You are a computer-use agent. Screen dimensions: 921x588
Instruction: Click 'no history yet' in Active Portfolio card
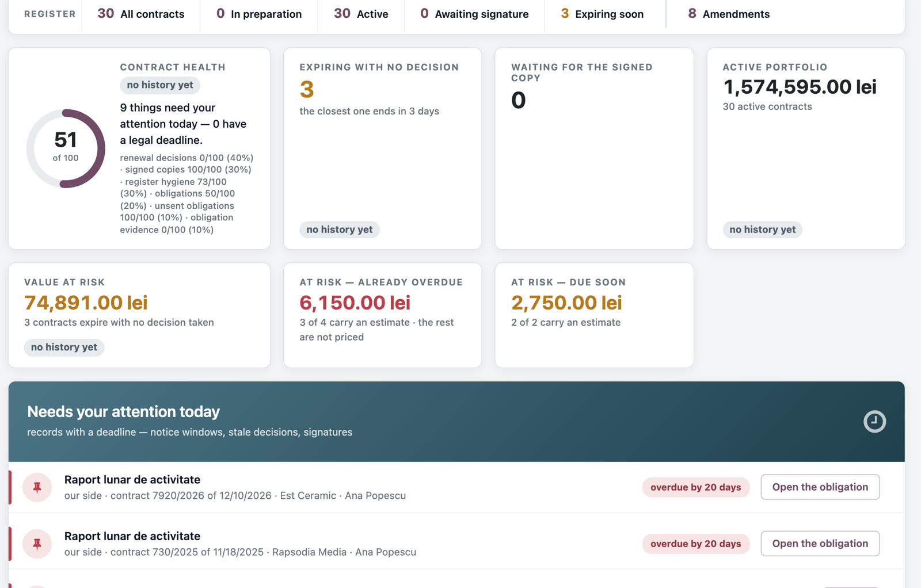(763, 230)
